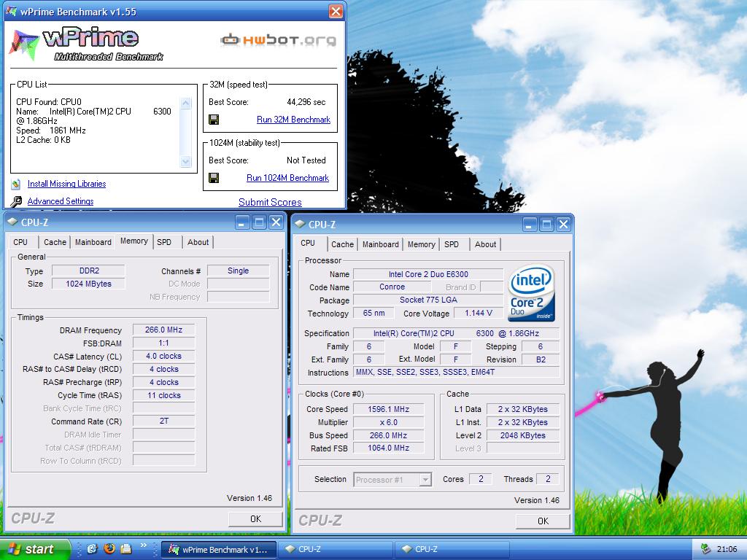Open SPD tab in left CPU-Z
The image size is (747, 560).
pyautogui.click(x=164, y=242)
